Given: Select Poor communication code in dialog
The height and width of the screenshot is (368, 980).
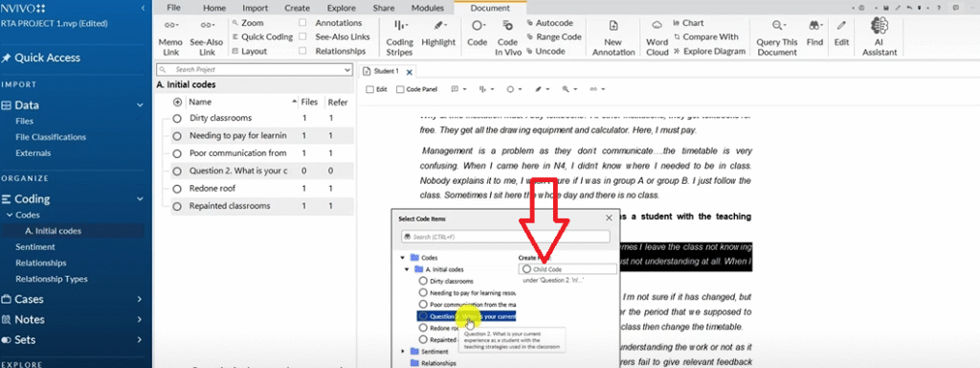Looking at the screenshot, I should point(467,305).
